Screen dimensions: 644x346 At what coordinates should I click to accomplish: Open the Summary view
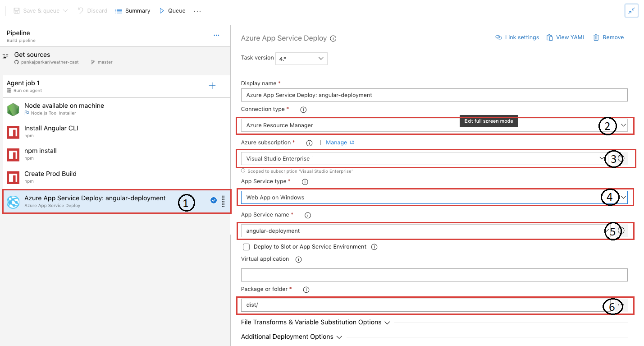click(133, 10)
